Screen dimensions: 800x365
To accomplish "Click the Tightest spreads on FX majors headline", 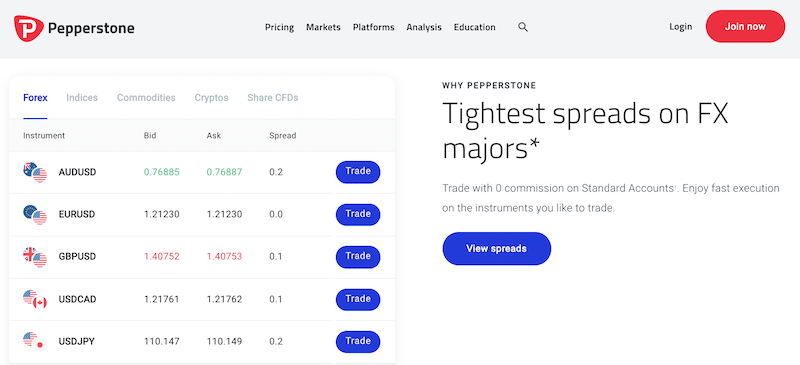I will click(x=585, y=131).
